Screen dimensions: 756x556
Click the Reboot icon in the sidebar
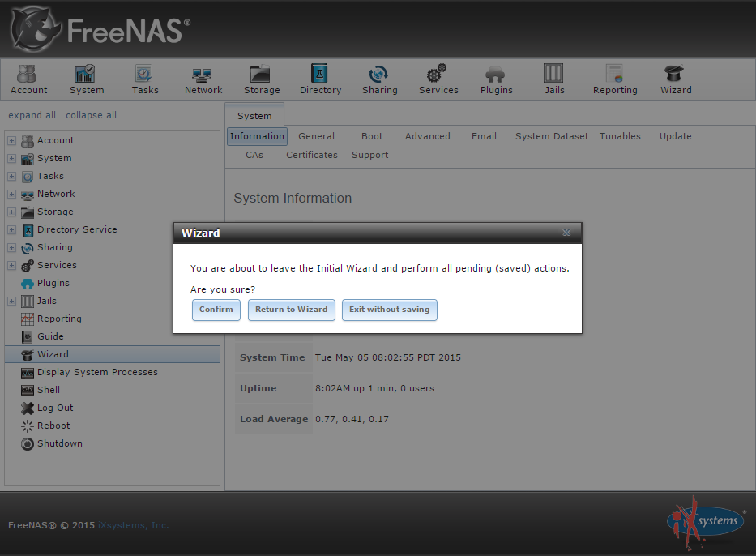28,426
